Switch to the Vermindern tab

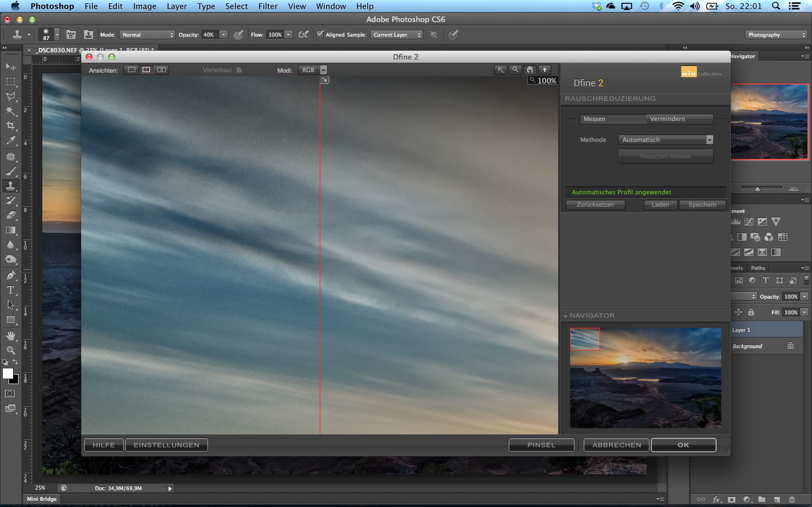coord(679,119)
